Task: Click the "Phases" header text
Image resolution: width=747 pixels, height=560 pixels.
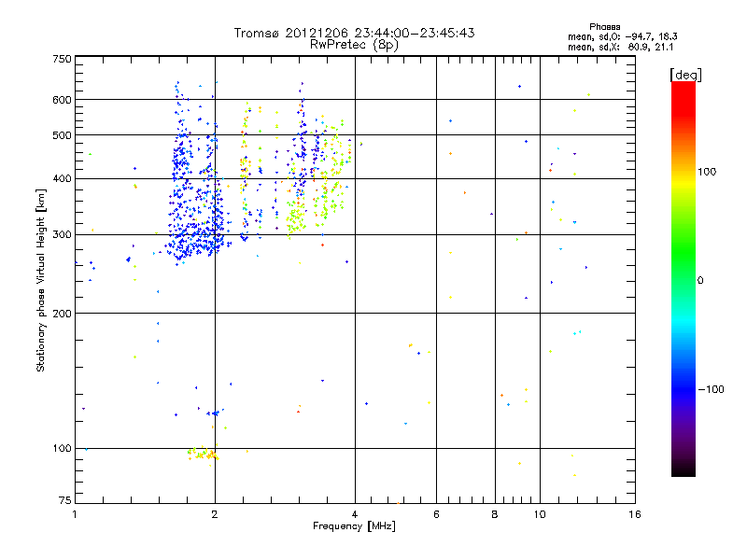Action: click(x=604, y=27)
